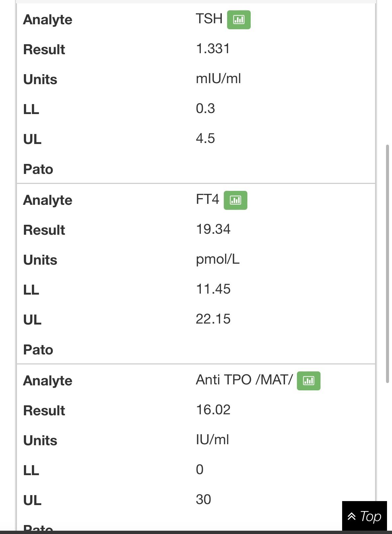Screen dimensions: 392x534
Task: Show the Anti TPO /MAT/ chart icon
Action: [308, 381]
